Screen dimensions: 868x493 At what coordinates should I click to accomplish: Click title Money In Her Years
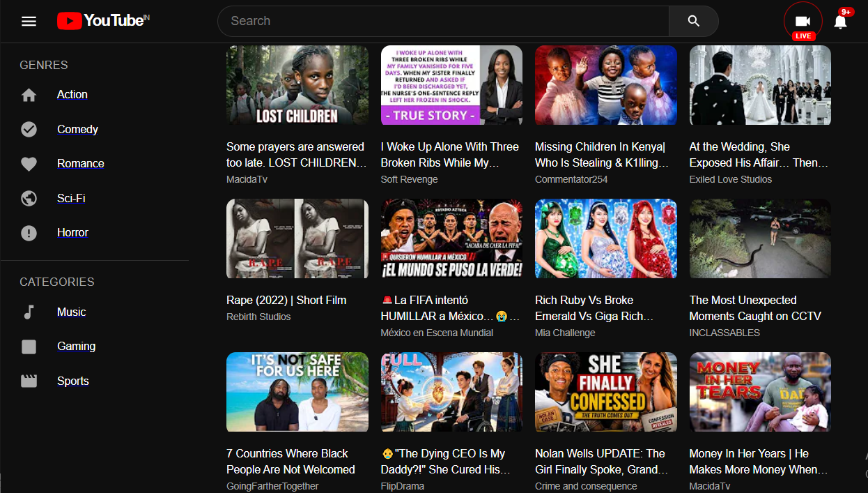tap(759, 462)
